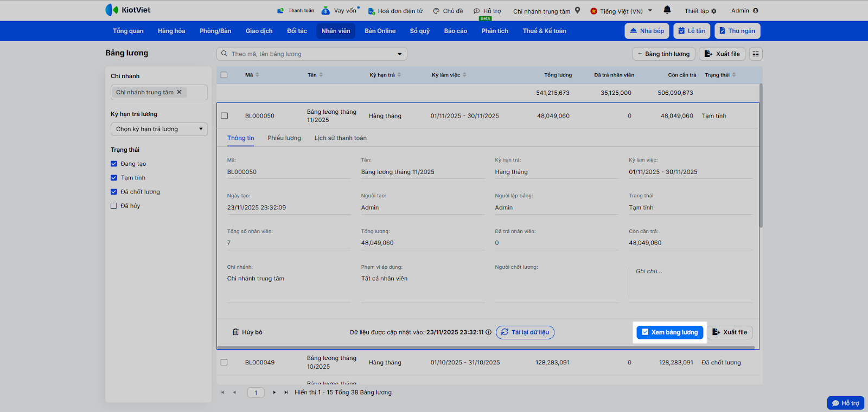Enable the Đã hủy status filter
Image resolution: width=868 pixels, height=412 pixels.
114,206
